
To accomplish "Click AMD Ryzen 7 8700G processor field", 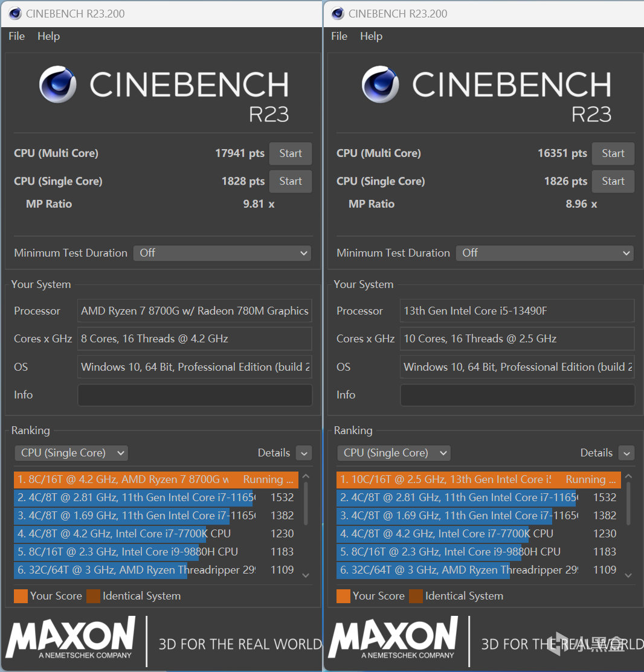I will point(195,311).
